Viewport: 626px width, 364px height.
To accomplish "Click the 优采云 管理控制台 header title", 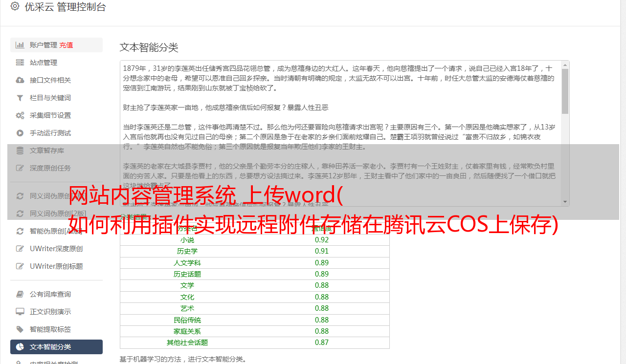I will click(x=65, y=7).
